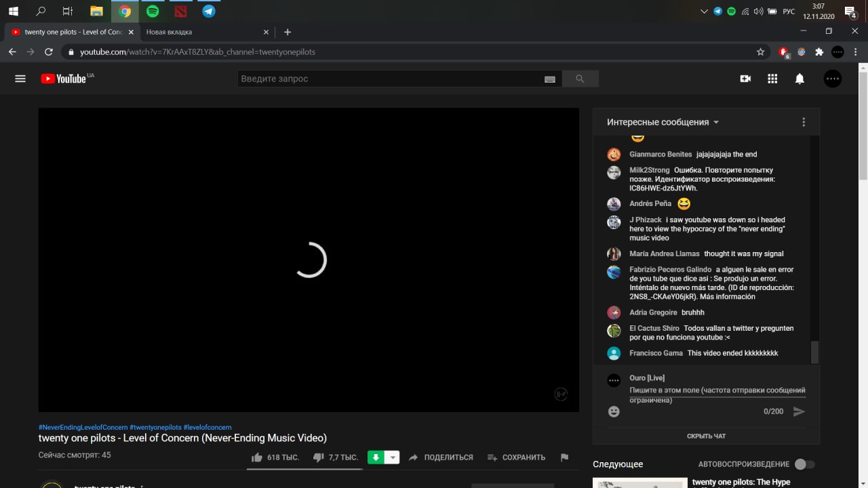Reload the page in Chrome
The width and height of the screenshot is (868, 488).
click(49, 52)
